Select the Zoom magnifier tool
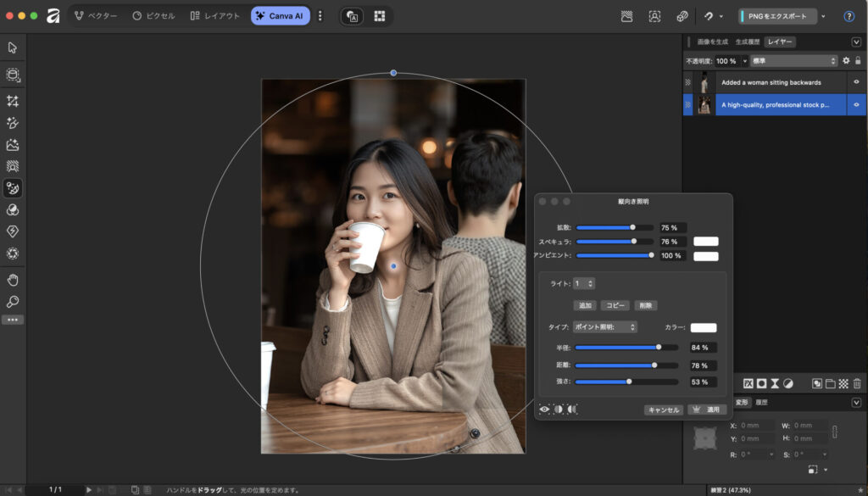 pyautogui.click(x=13, y=302)
